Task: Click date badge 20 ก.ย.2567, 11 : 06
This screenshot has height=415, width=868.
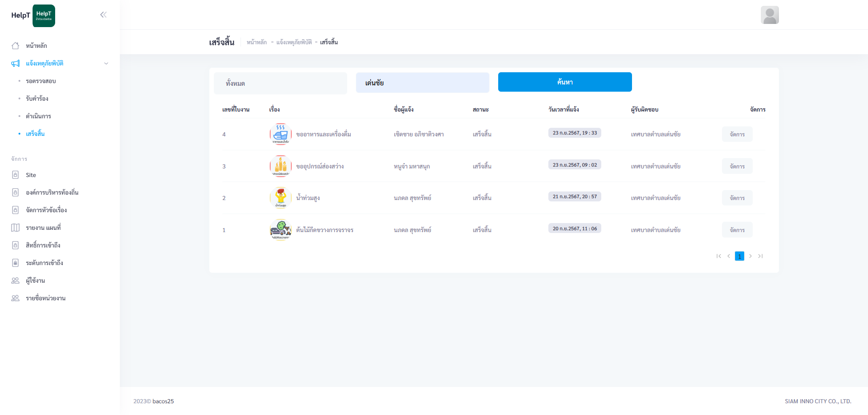Action: [x=575, y=228]
